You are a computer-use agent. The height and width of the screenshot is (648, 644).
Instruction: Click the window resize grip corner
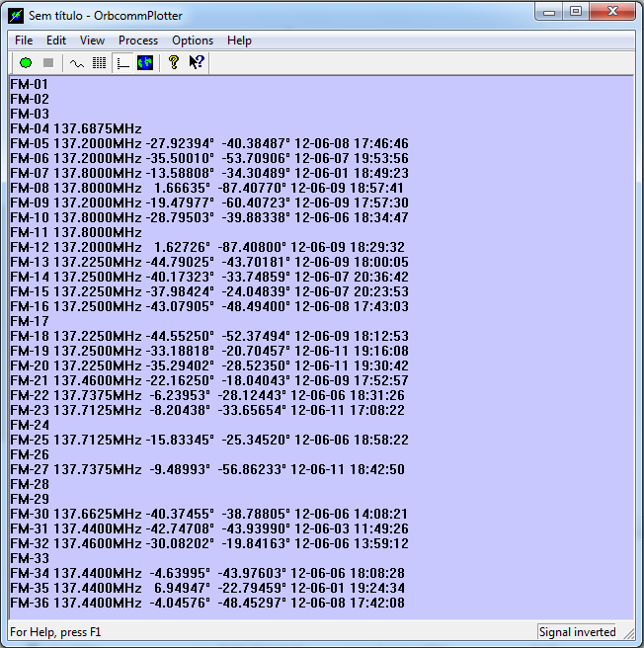click(x=629, y=634)
